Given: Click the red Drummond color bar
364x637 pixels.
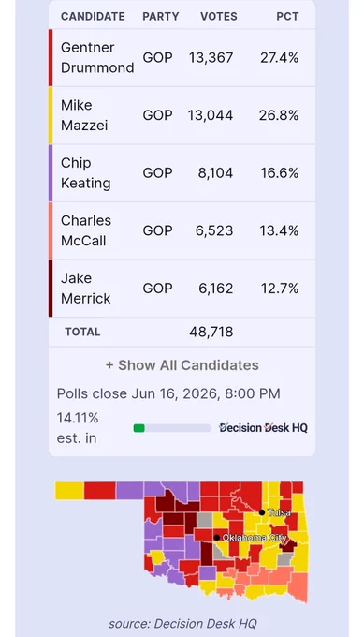Looking at the screenshot, I should tap(51, 58).
